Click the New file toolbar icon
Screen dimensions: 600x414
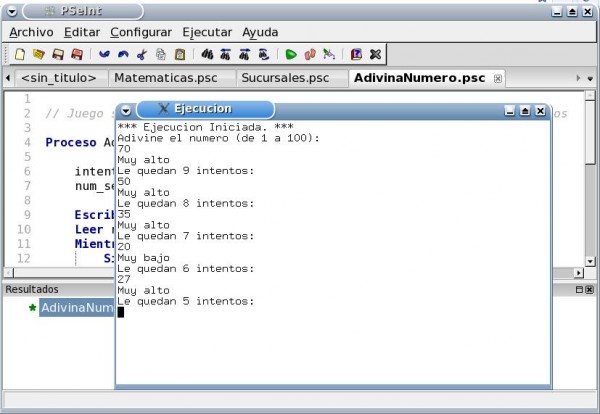coord(19,54)
